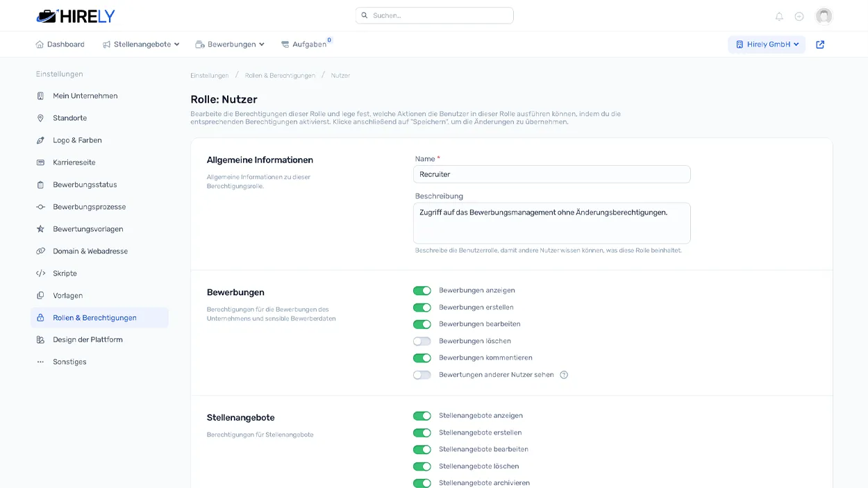868x488 pixels.
Task: Enable Bewerbungen löschen permission
Action: pos(422,341)
